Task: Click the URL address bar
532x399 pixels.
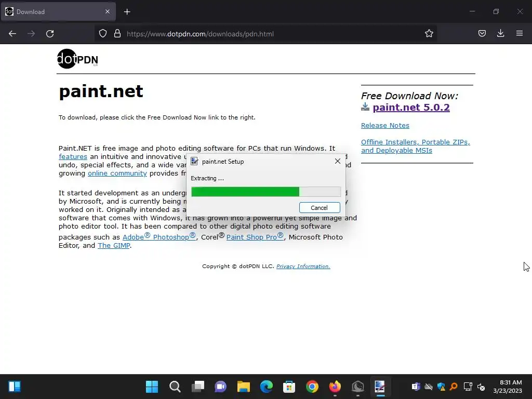Action: click(264, 34)
